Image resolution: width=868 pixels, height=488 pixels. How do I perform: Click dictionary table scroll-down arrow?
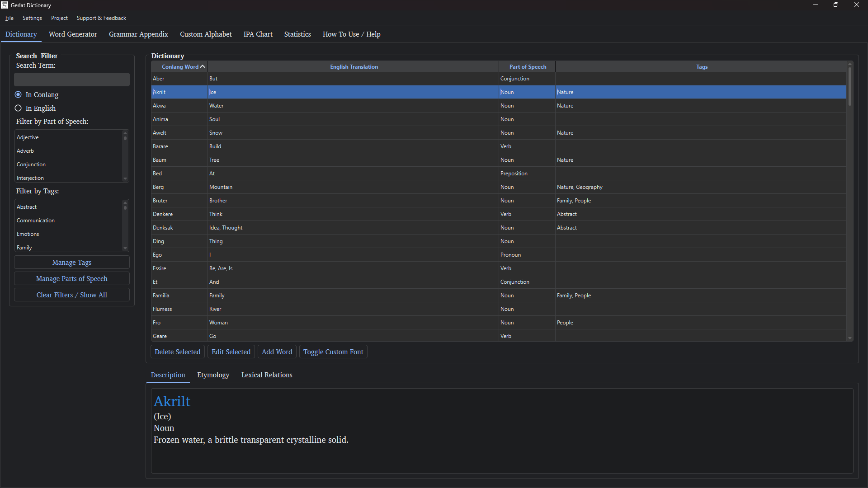(x=850, y=338)
